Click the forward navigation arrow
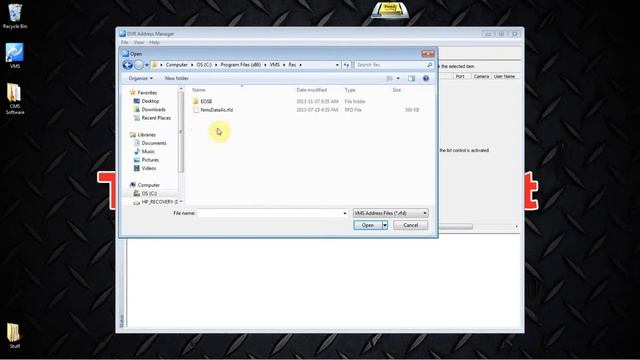Image resolution: width=640 pixels, height=360 pixels. 139,65
